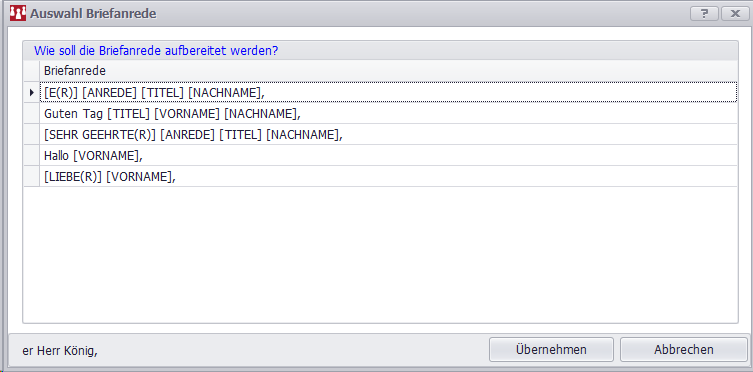Open help via the question mark button

[x=704, y=13]
